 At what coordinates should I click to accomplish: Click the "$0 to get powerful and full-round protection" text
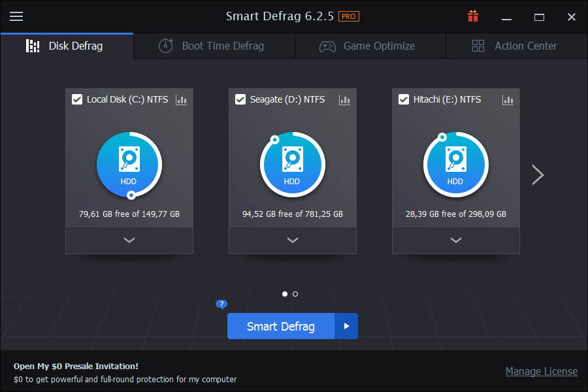[125, 379]
